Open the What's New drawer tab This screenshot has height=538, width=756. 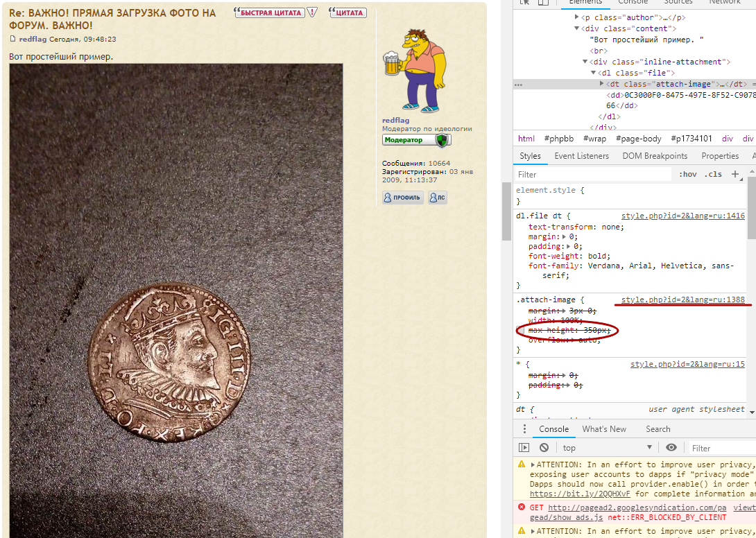tap(604, 429)
